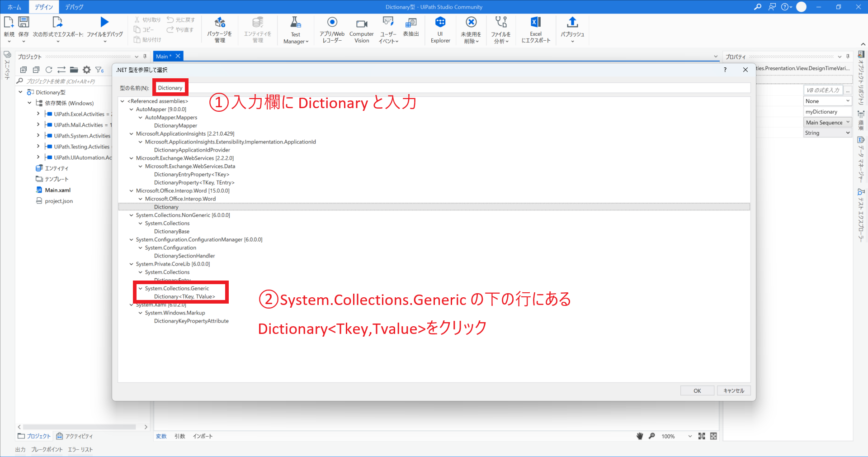This screenshot has height=457, width=868.
Task: Open Computer Vision recorder
Action: coord(362,24)
